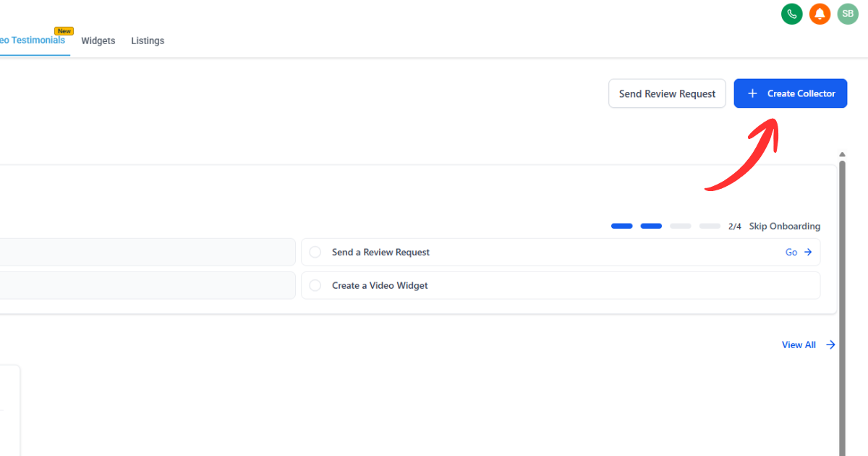This screenshot has width=868, height=456.
Task: Click the 2/4 progress count
Action: 735,227
